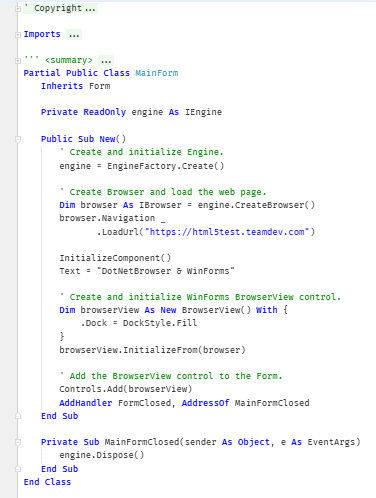Viewport: 376px width, 498px height.
Task: Select the IEngine type in field declaration
Action: pos(203,112)
